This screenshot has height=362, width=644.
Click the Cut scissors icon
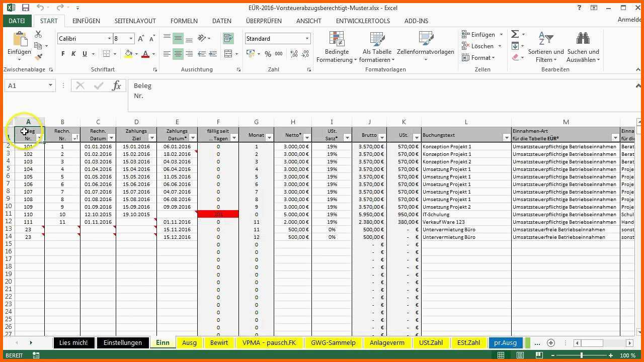click(x=38, y=34)
